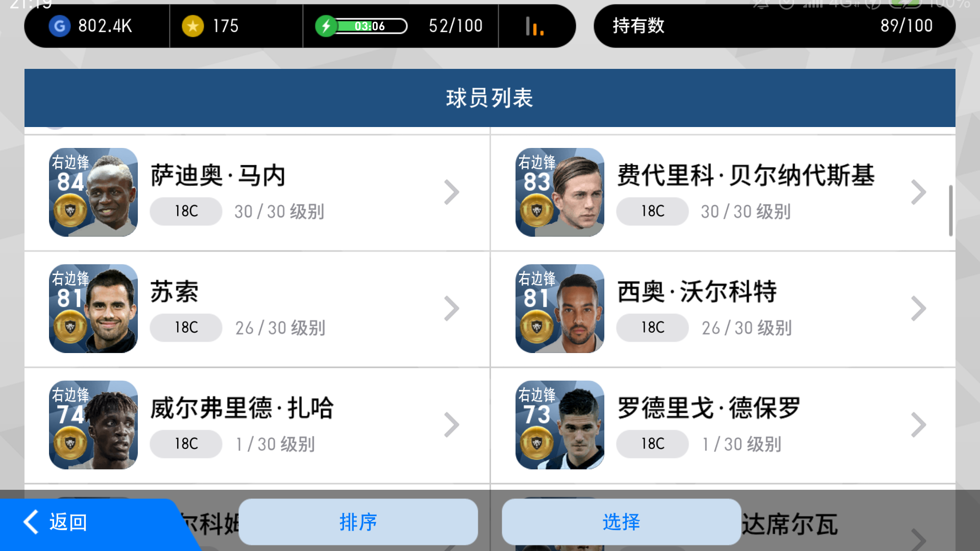Viewport: 980px width, 551px height.
Task: Tap the blue GP currency icon
Action: pyautogui.click(x=60, y=26)
